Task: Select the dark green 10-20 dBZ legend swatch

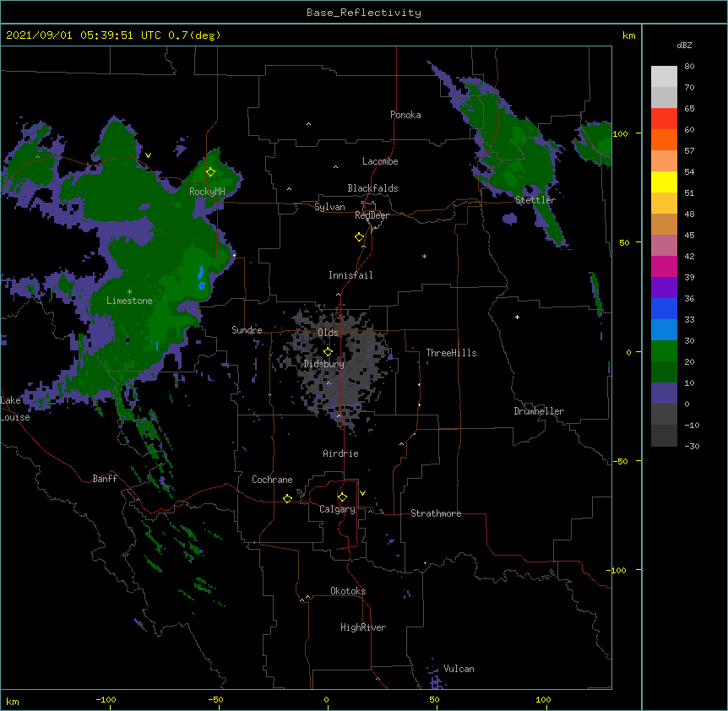Action: (x=664, y=372)
